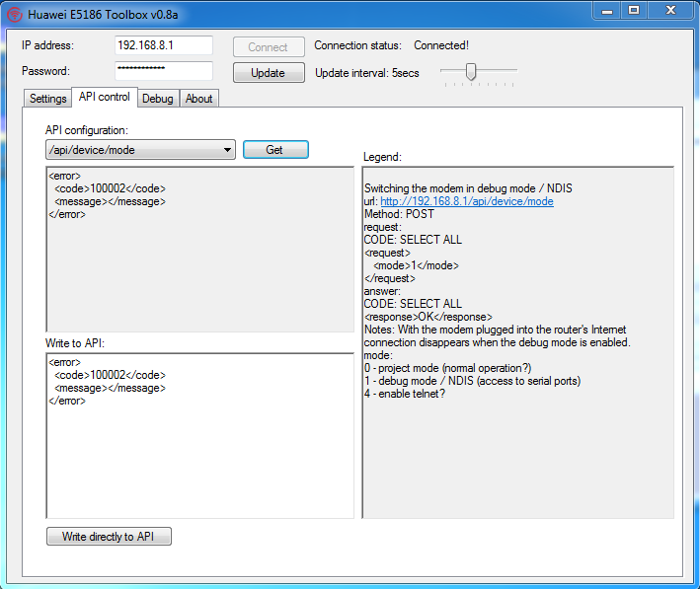Open the Settings tab
Viewport: 700px width, 589px height.
[47, 99]
